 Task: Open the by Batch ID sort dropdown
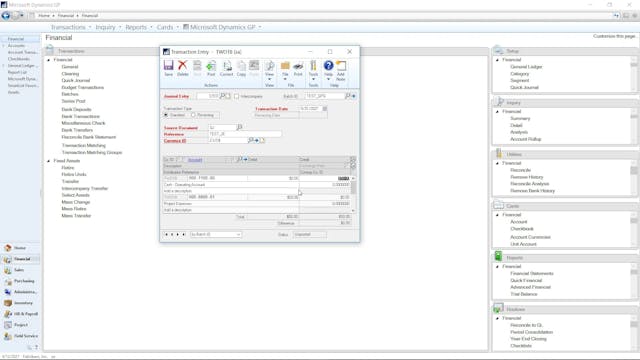click(216, 234)
